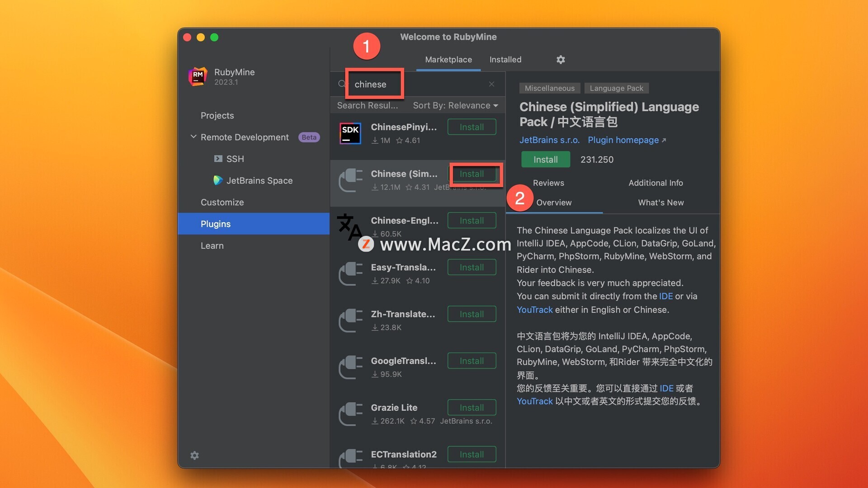868x488 pixels.
Task: Collapse the Remote Development section
Action: [193, 136]
